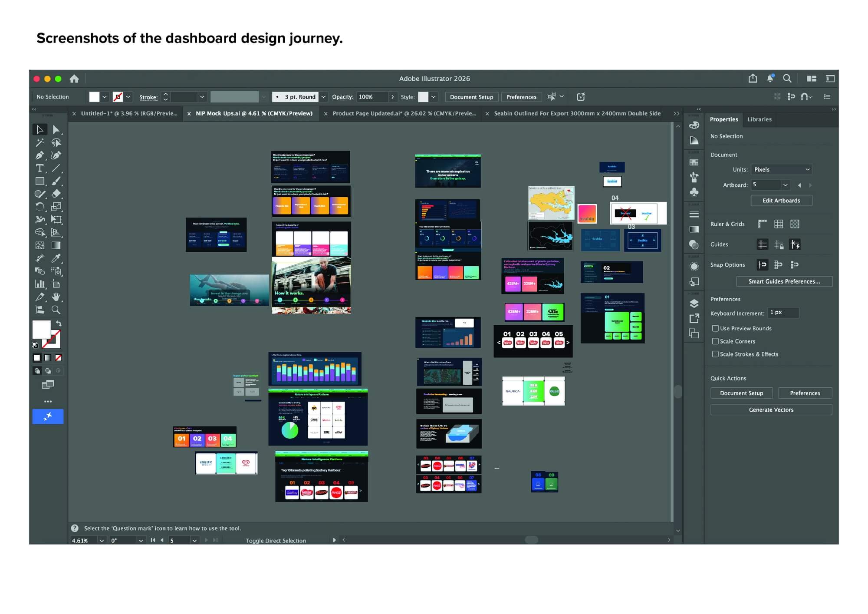Switch to Untitled-1* document tab

click(x=129, y=113)
